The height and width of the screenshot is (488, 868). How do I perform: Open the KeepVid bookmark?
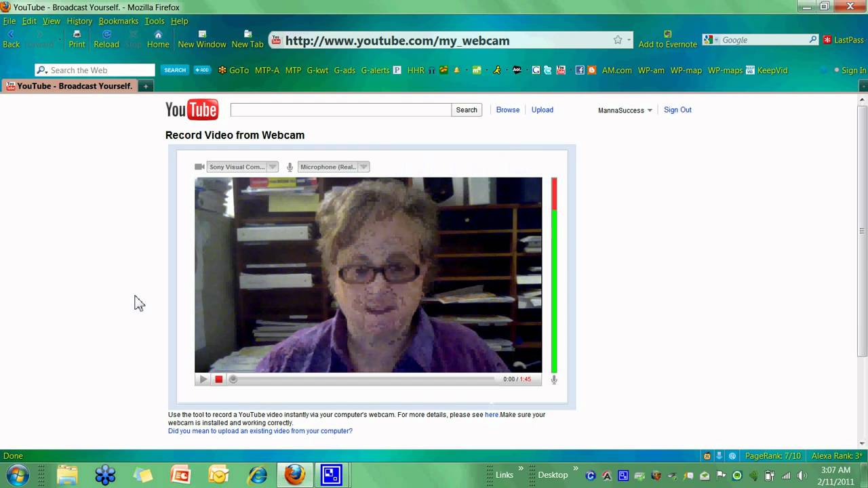click(x=766, y=70)
